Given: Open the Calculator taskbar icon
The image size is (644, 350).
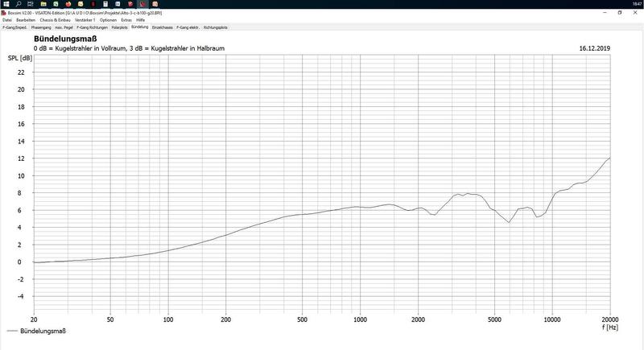Looking at the screenshot, I should pos(105,4).
